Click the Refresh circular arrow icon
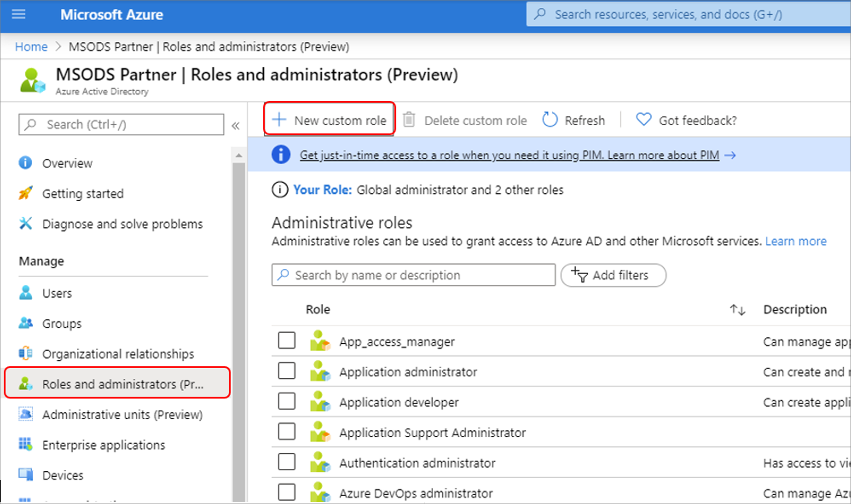 [550, 120]
